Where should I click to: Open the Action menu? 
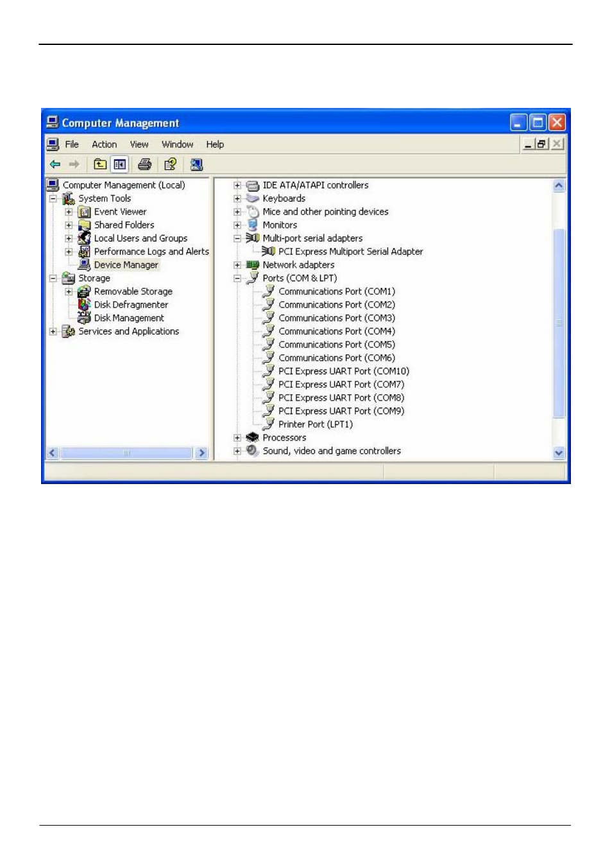[105, 144]
